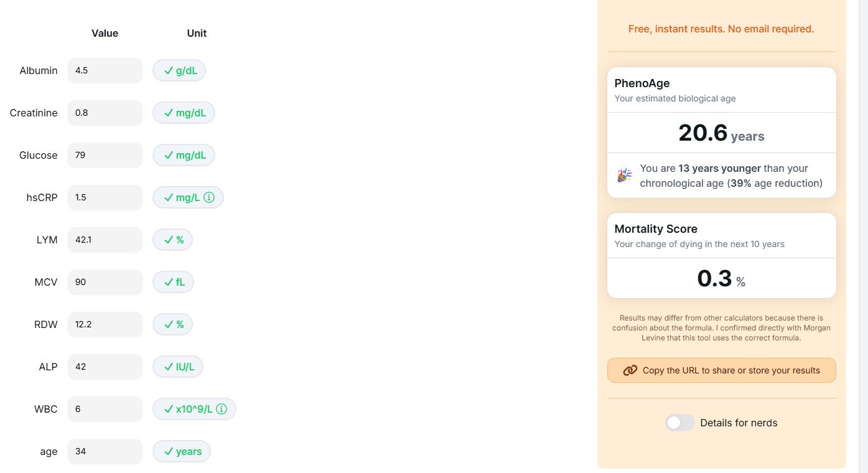868x473 pixels.
Task: Click the Albumin value field
Action: (105, 71)
